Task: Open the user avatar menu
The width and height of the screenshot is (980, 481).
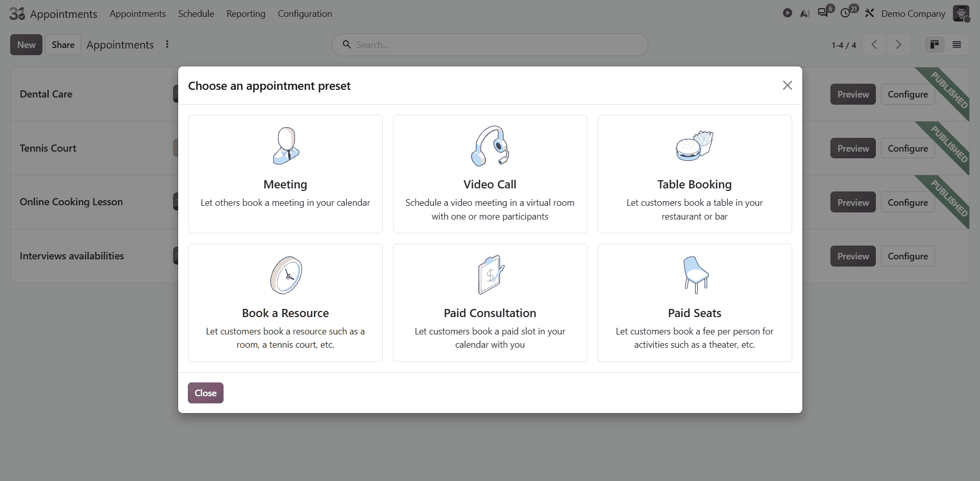Action: 962,14
